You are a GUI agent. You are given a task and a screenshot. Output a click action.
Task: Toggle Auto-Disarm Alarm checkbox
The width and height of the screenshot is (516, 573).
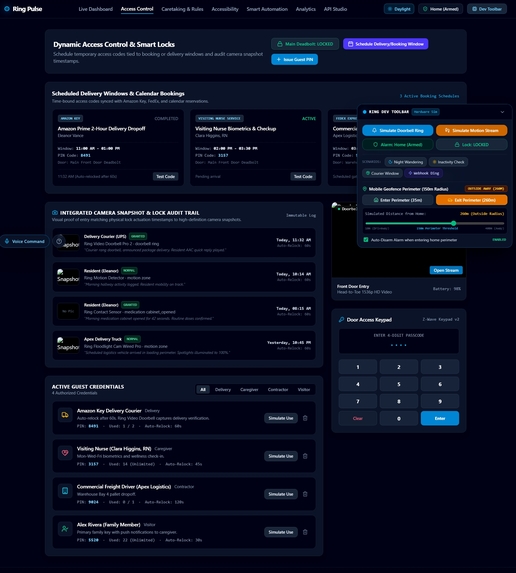click(x=366, y=240)
